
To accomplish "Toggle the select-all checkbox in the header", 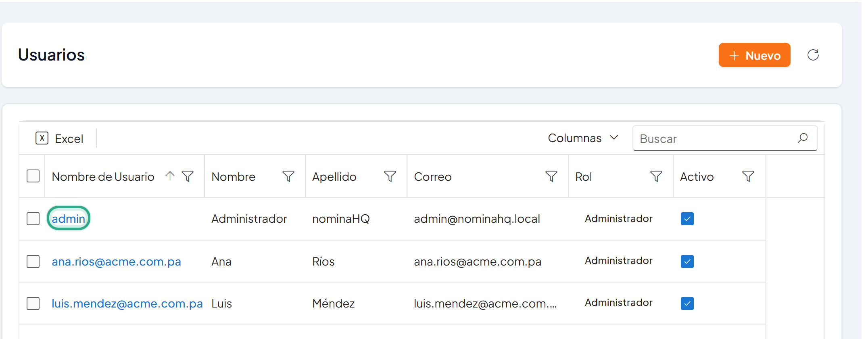I will click(x=33, y=176).
